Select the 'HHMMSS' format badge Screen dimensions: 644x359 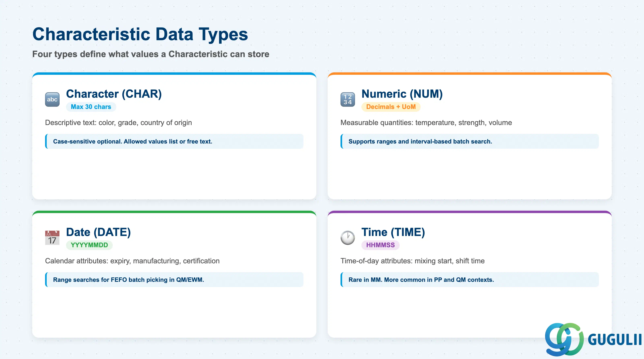(381, 245)
